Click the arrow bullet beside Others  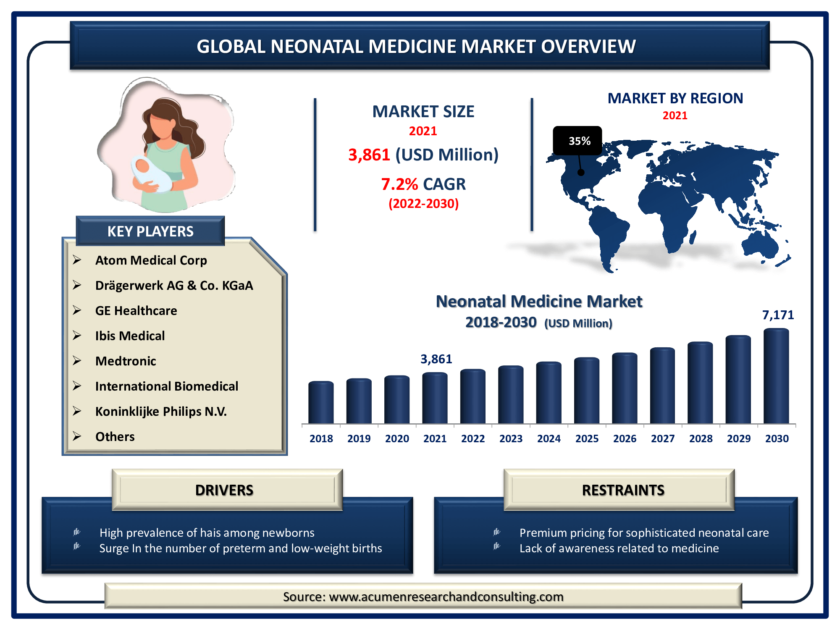[77, 436]
